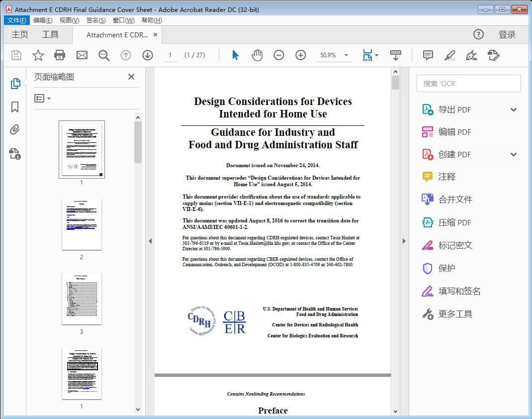532x419 pixels.
Task: Open the Bookmarks panel icon
Action: tap(15, 107)
